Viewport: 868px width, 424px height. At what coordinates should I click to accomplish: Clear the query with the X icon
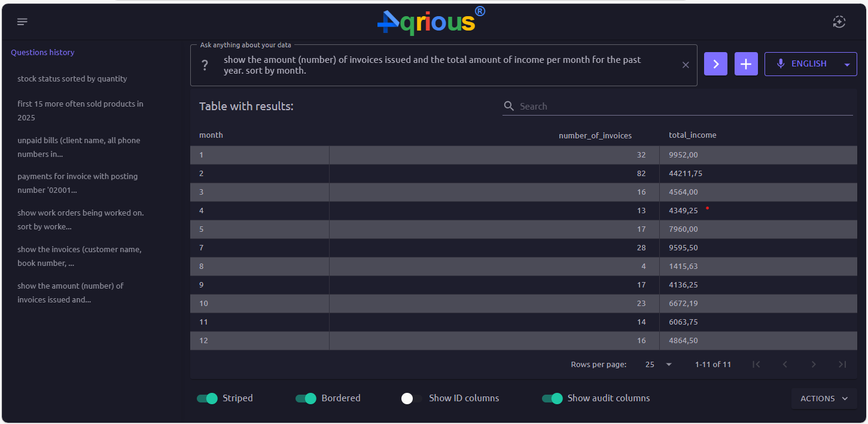point(686,64)
